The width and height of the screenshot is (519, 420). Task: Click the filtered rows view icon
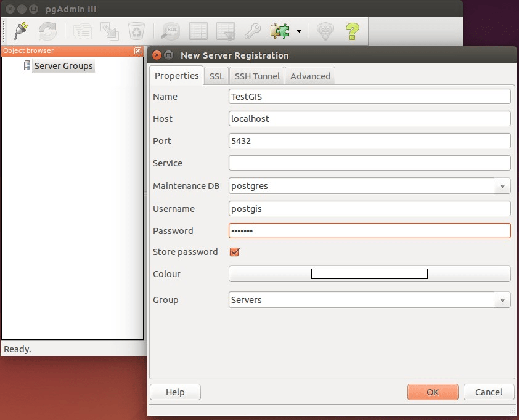click(x=226, y=31)
